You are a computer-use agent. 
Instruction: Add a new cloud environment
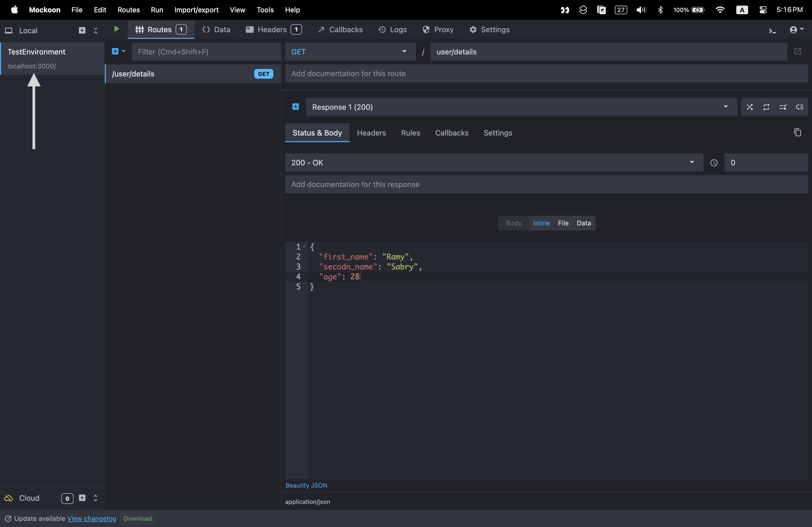point(82,498)
